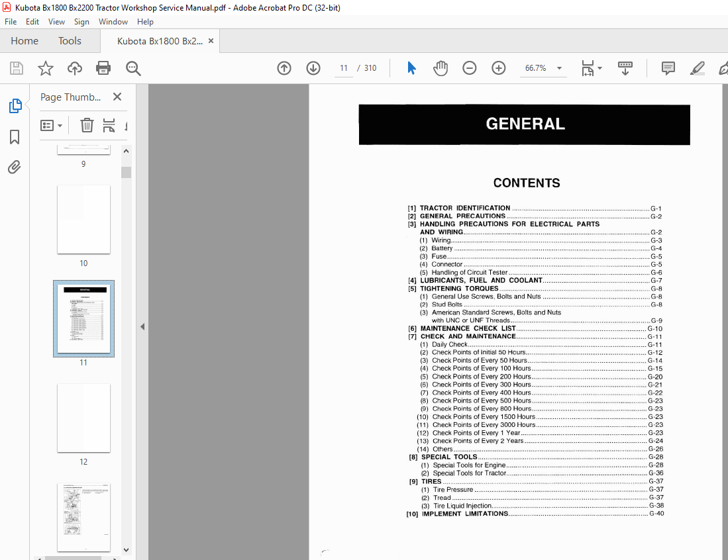Go to next page arrow
This screenshot has height=560, width=728.
313,68
